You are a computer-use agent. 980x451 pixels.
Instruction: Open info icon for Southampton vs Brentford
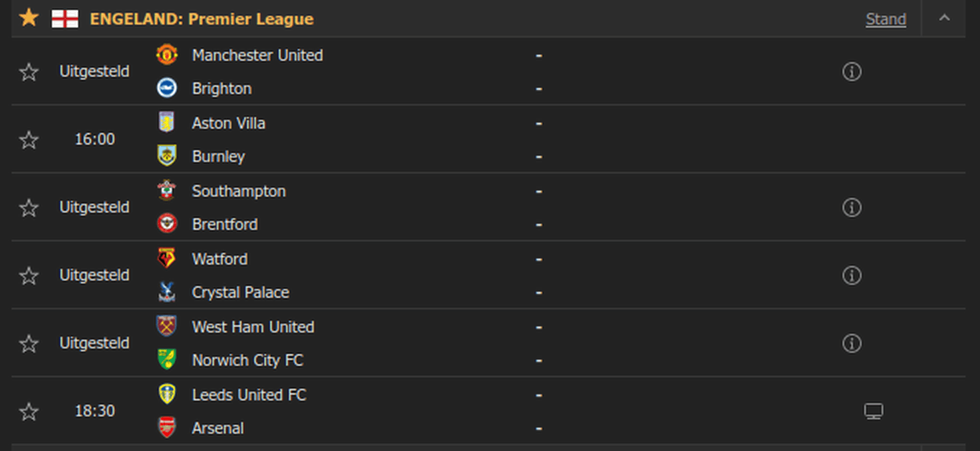(x=852, y=208)
